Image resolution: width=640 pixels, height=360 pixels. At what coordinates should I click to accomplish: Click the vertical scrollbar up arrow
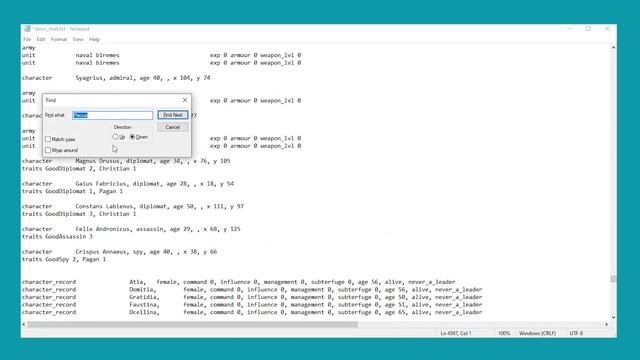pyautogui.click(x=613, y=48)
